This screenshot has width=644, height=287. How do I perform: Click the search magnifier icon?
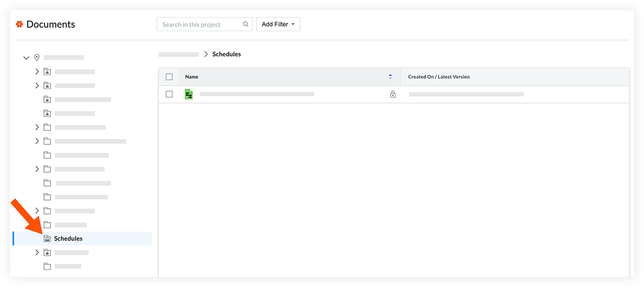246,24
